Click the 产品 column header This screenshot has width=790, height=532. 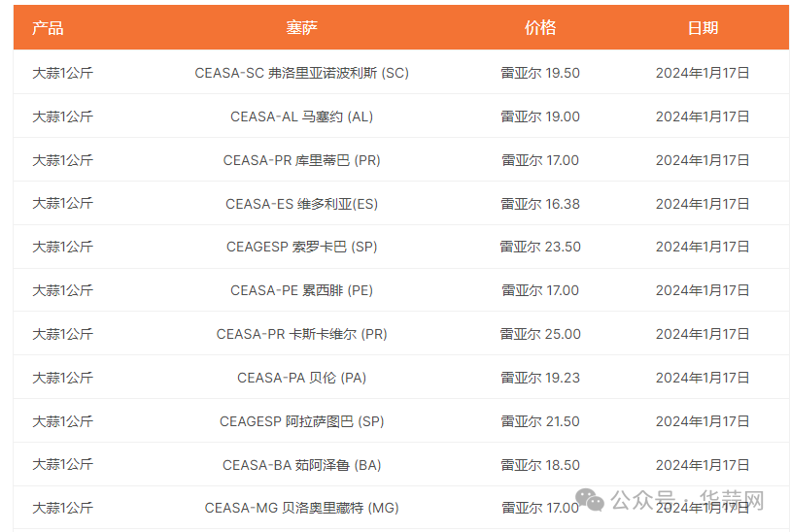click(48, 28)
